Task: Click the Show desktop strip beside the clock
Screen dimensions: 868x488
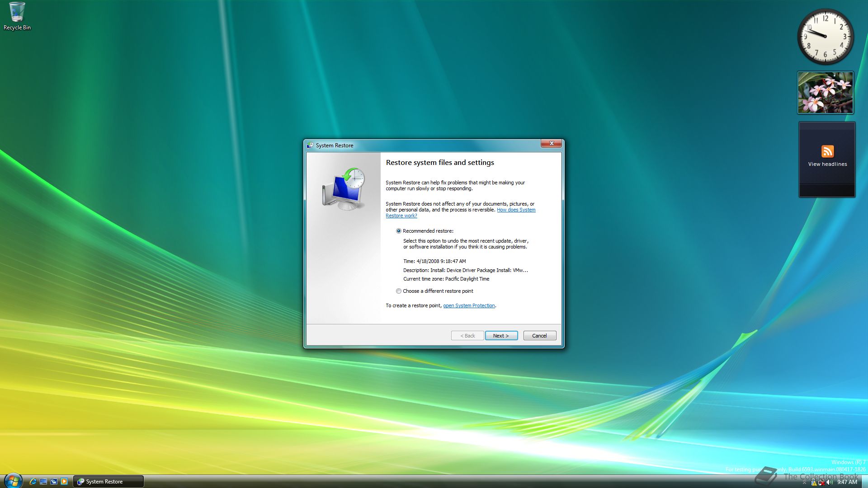Action: click(x=865, y=482)
